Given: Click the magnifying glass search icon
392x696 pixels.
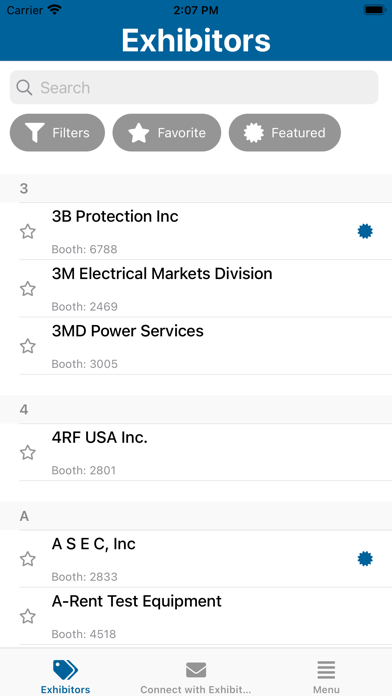Looking at the screenshot, I should tap(24, 87).
